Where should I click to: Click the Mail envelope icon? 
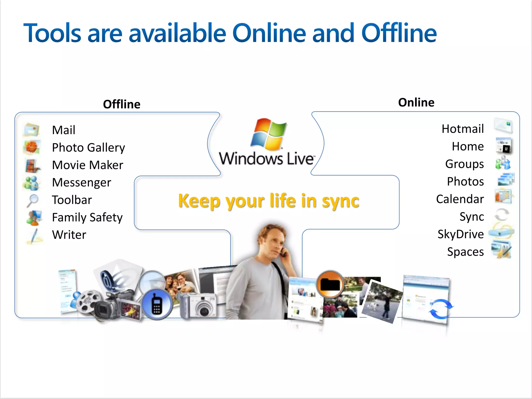31,130
